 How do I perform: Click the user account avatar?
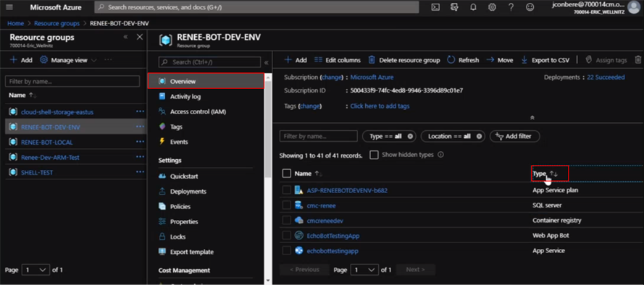(634, 7)
